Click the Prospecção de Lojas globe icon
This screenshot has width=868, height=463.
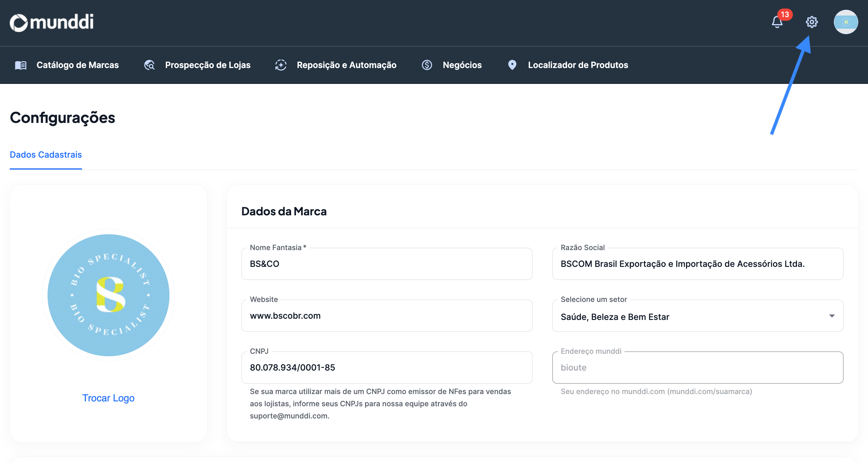149,65
